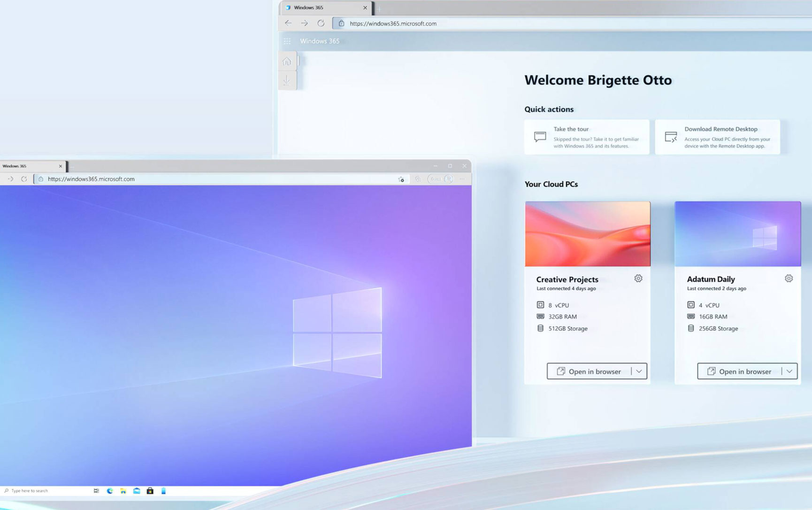Click the Take the tour chat icon

pos(540,137)
